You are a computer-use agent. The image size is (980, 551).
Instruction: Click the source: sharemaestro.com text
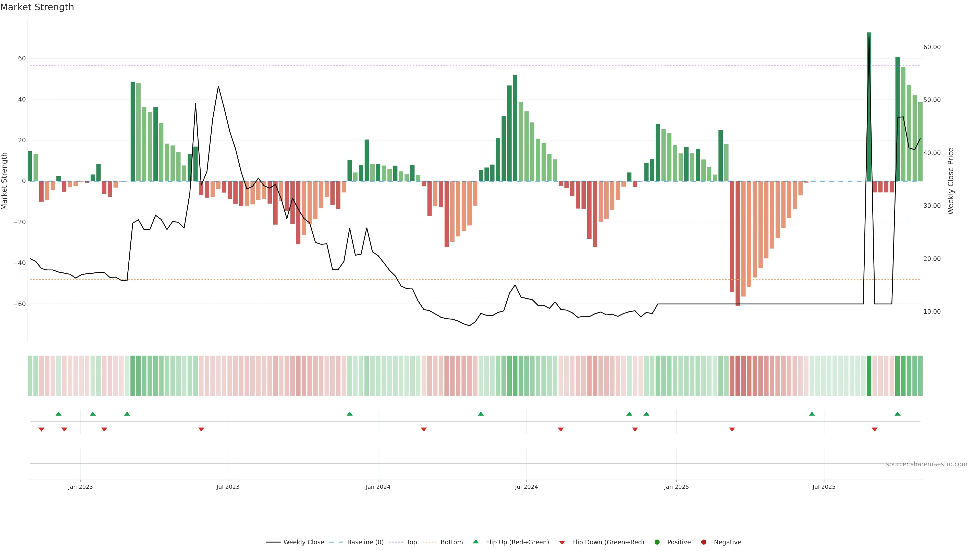(926, 464)
